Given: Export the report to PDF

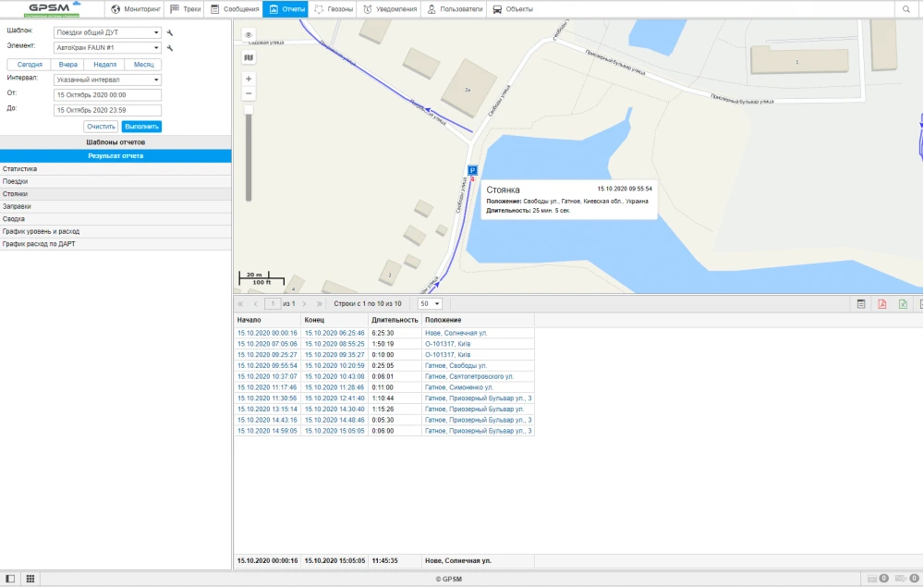Looking at the screenshot, I should click(881, 303).
